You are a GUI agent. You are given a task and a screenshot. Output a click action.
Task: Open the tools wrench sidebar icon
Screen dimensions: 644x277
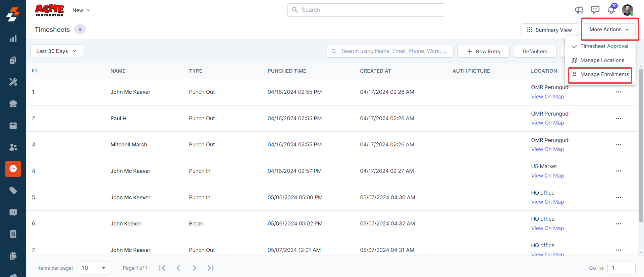[x=13, y=82]
